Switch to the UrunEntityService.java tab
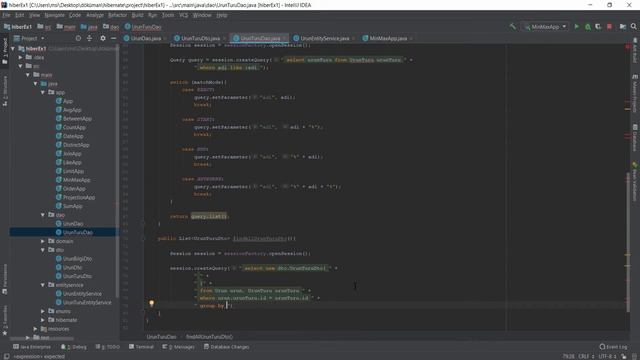Screen dimensions: 640x360 324,38
